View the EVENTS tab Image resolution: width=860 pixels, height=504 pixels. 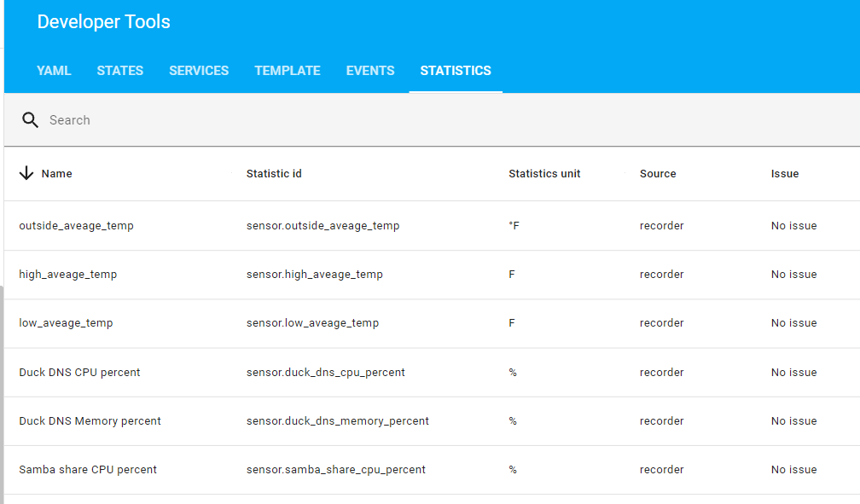click(369, 71)
